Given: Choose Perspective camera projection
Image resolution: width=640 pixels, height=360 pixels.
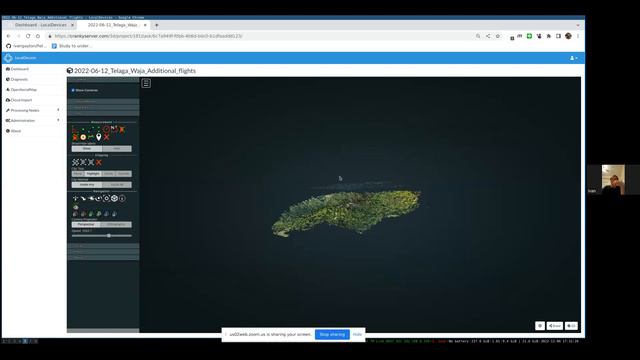Looking at the screenshot, I should pyautogui.click(x=86, y=224).
